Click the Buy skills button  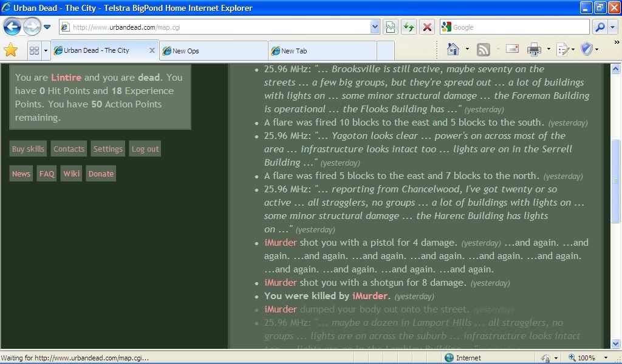(28, 149)
